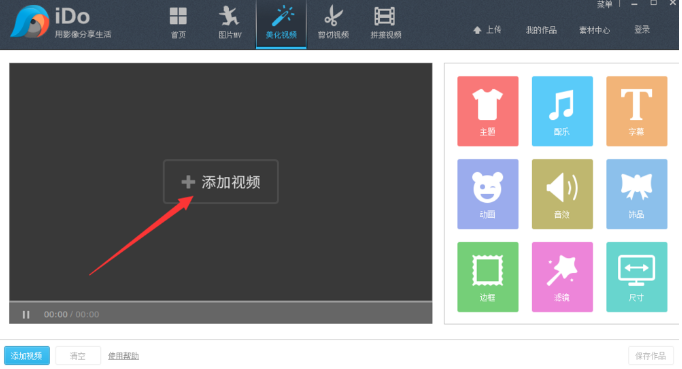The height and width of the screenshot is (369, 682).
Task: Pause playback with the pause button
Action: [26, 314]
